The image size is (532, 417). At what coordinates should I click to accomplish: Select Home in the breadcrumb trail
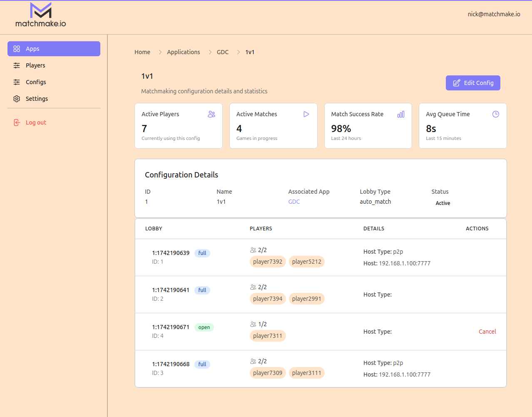[142, 52]
